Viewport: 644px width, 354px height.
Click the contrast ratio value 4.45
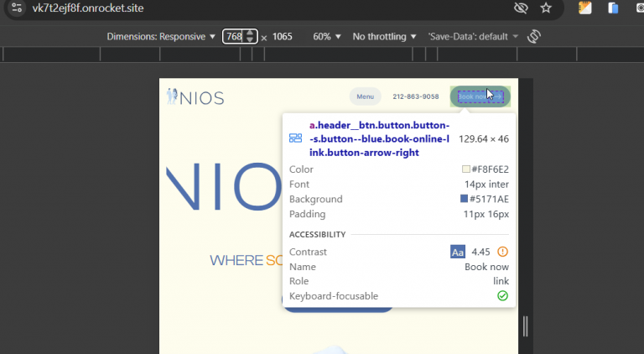coord(480,252)
